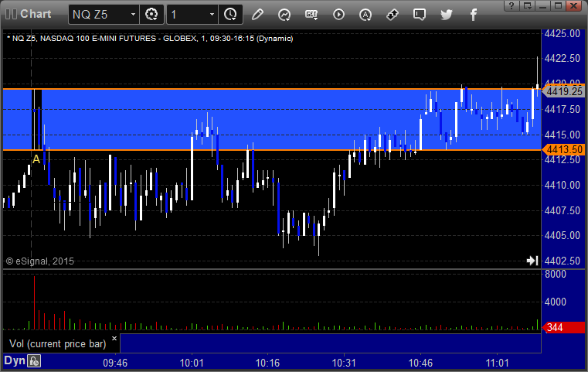Image resolution: width=588 pixels, height=372 pixels.
Task: Click the Chart window grip handle
Action: point(11,14)
